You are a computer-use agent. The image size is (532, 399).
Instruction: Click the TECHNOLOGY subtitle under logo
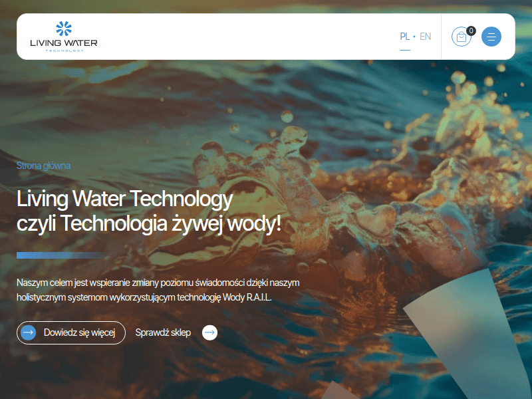pos(64,51)
